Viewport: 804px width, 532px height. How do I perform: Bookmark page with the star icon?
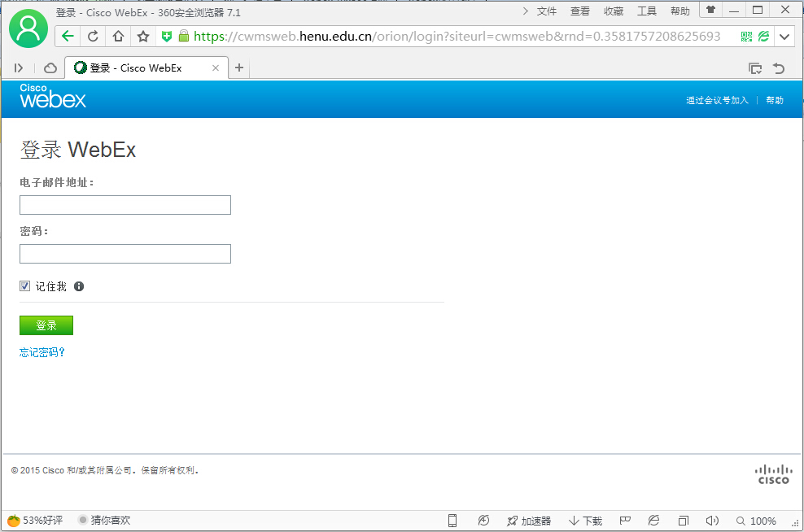coord(143,36)
